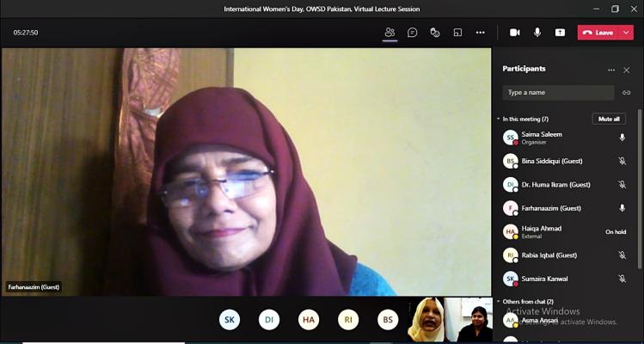Screen dimensions: 644x344
Task: Toggle the microphone in the toolbar
Action: coord(537,33)
